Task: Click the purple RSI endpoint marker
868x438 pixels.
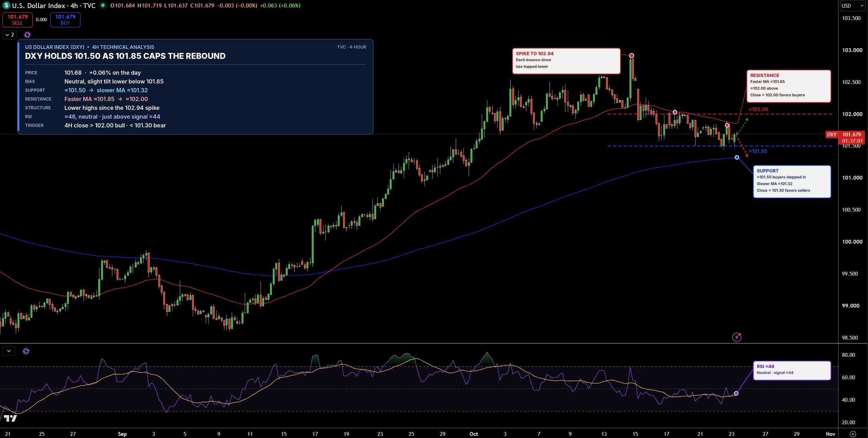Action: [x=736, y=393]
